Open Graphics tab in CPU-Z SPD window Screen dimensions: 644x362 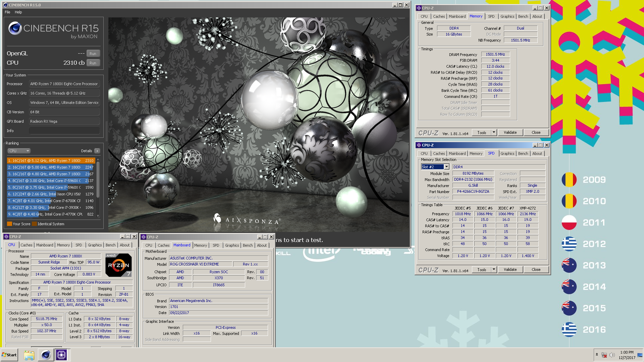tap(507, 154)
